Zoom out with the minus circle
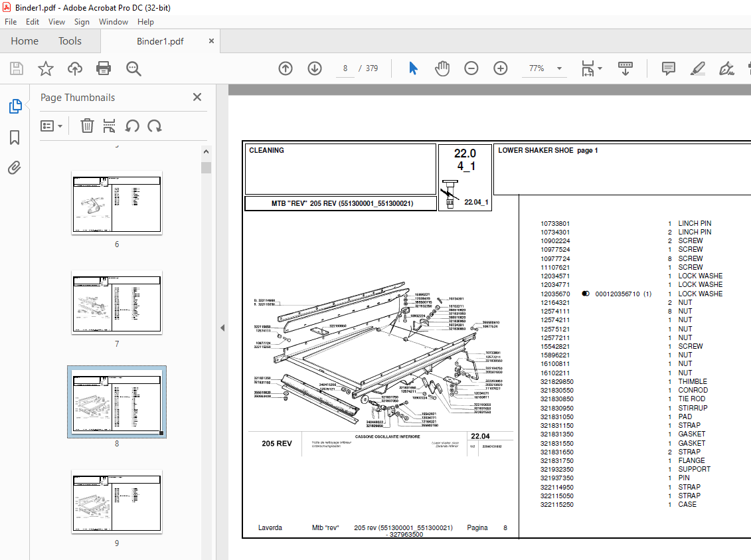 [x=471, y=68]
